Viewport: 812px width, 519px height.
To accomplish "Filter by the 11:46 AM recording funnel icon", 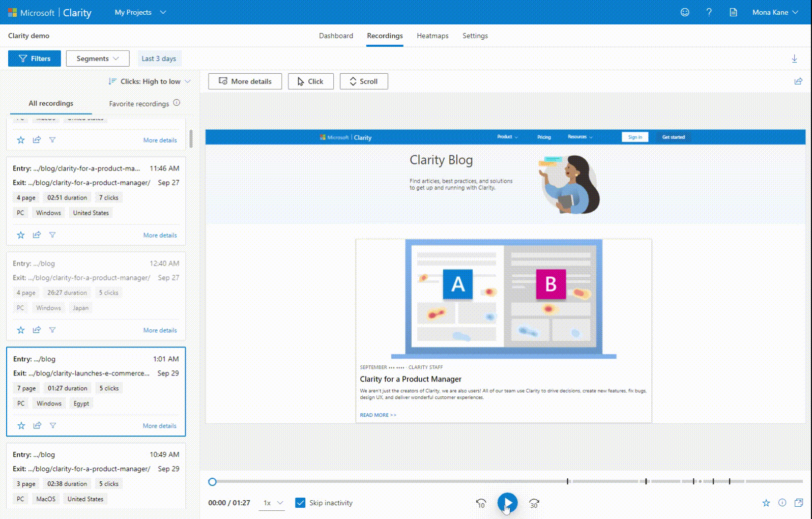I will tap(52, 235).
